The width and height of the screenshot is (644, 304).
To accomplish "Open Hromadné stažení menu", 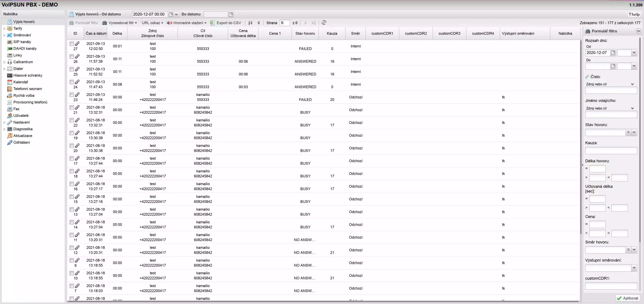I will 187,23.
